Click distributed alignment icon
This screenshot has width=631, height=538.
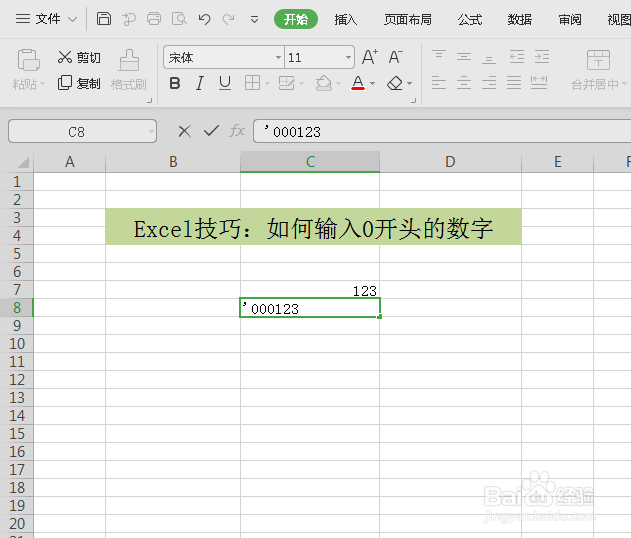click(x=539, y=83)
